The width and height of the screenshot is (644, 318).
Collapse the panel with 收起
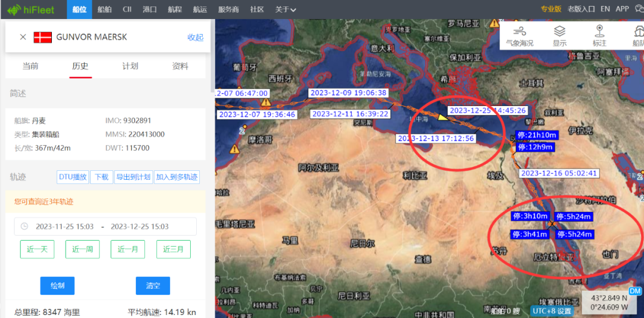pos(196,37)
